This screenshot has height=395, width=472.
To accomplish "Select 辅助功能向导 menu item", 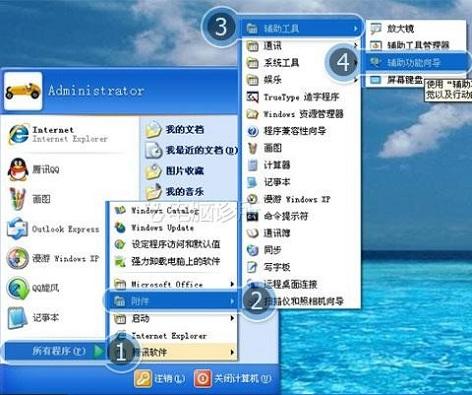I will [x=417, y=62].
